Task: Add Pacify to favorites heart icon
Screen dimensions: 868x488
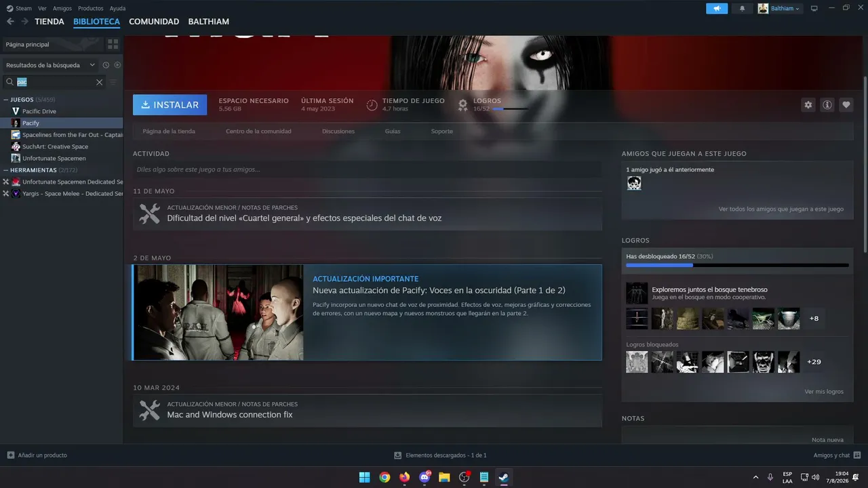Action: tap(846, 105)
